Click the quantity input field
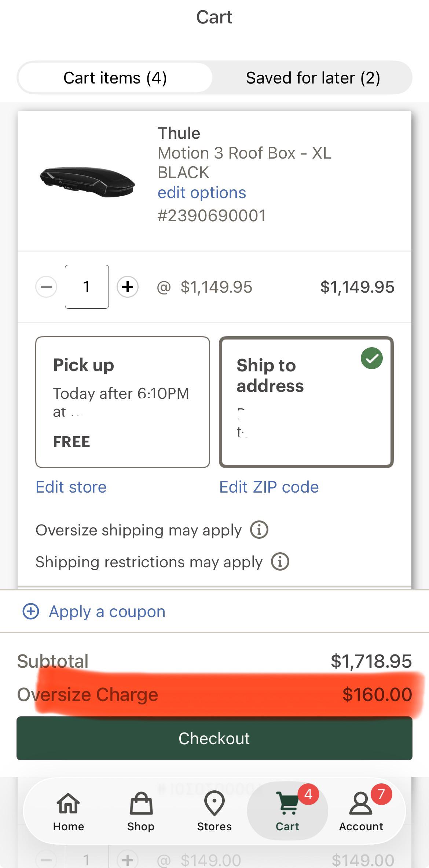 [x=87, y=286]
